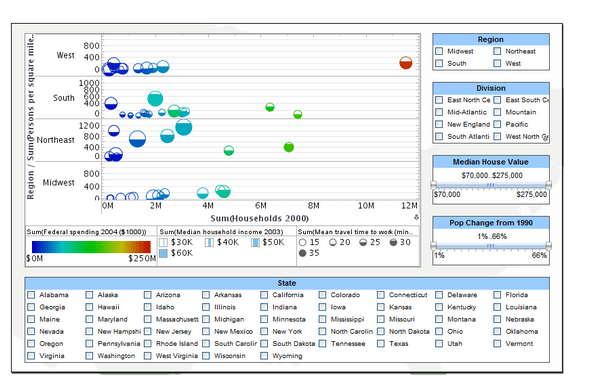This screenshot has height=377, width=593.
Task: Click the 35 minute travel time legend circle
Action: 302,253
